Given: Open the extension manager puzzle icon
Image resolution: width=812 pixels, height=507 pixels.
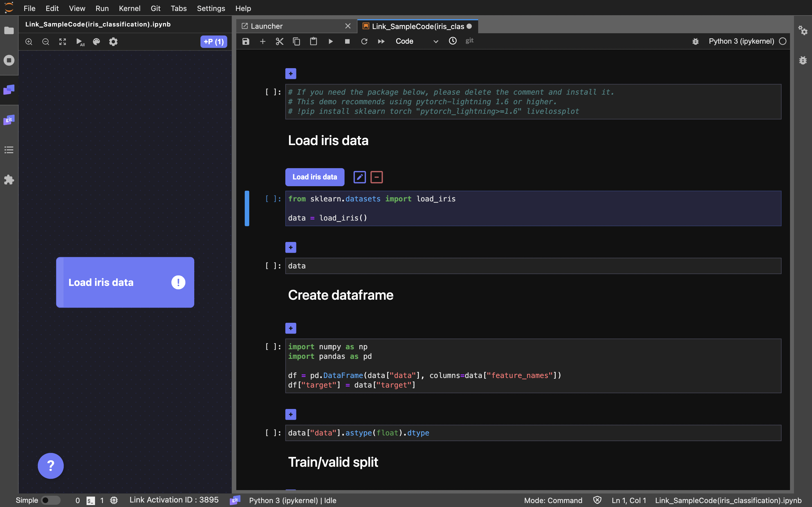Looking at the screenshot, I should coord(9,180).
